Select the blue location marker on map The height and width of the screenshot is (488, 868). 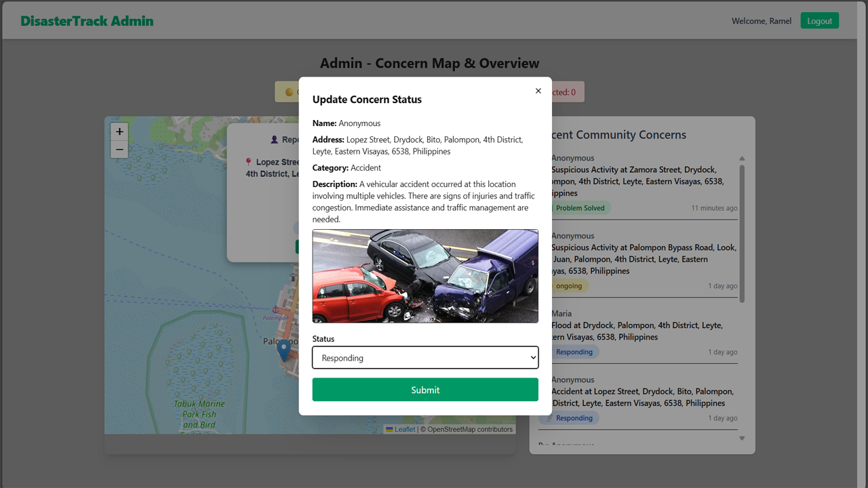283,350
